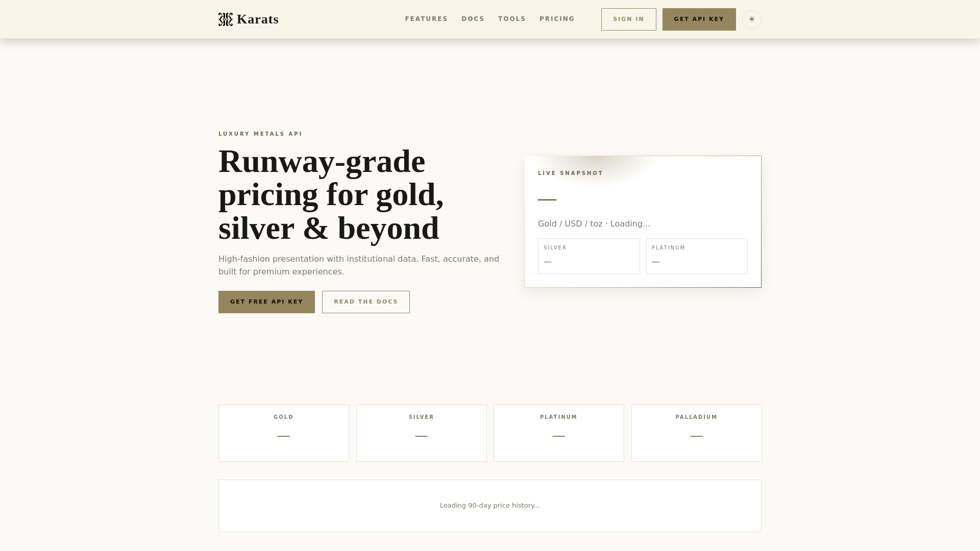
Task: Click the Read the Docs button
Action: tap(366, 302)
